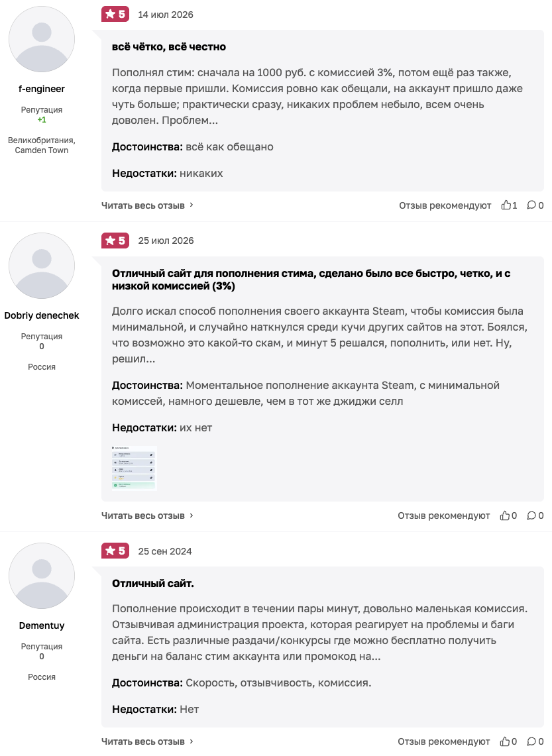This screenshot has height=756, width=552.
Task: Click Dobriy denechek's profile avatar
Action: 42,266
